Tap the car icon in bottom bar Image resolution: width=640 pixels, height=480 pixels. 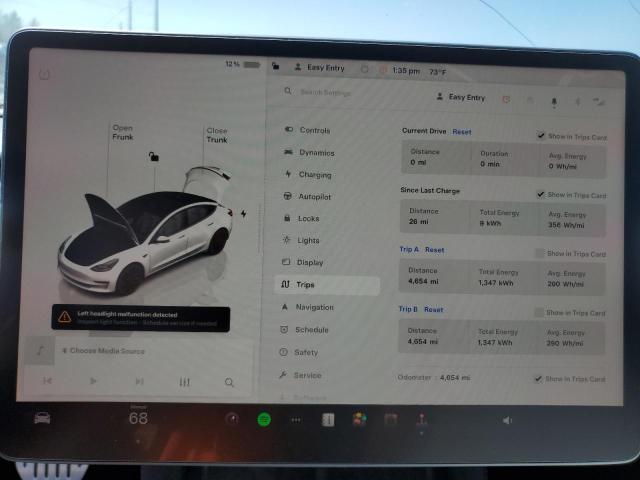[x=42, y=418]
